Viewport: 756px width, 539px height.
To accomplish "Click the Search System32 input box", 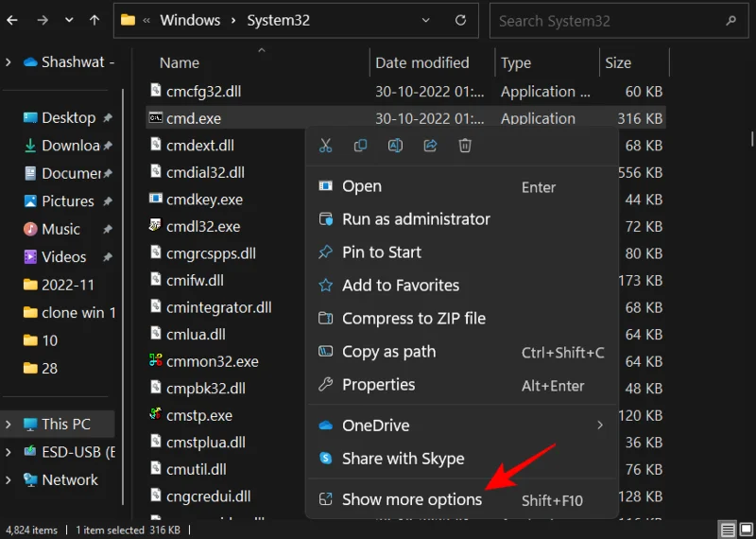I will tap(614, 20).
